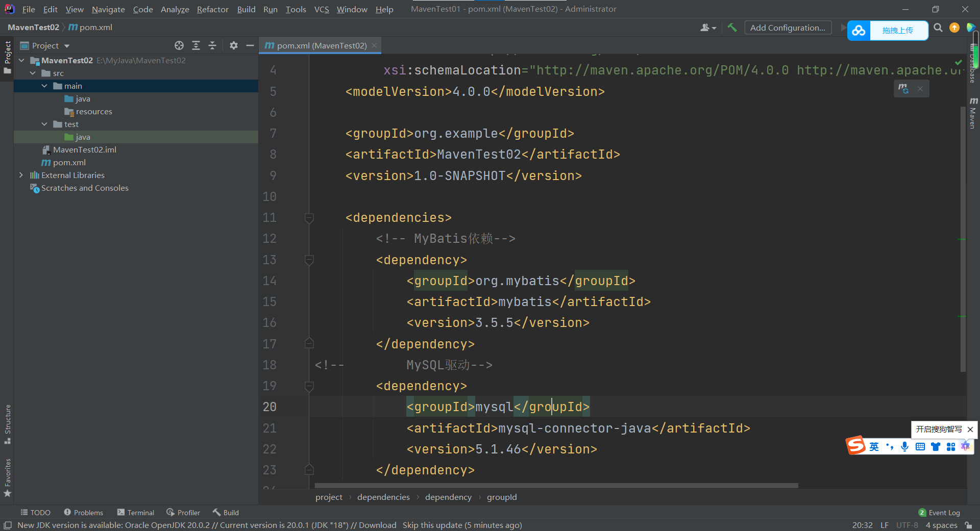Click the tool windows quick-access icon
Image resolution: width=980 pixels, height=531 pixels.
point(8,525)
